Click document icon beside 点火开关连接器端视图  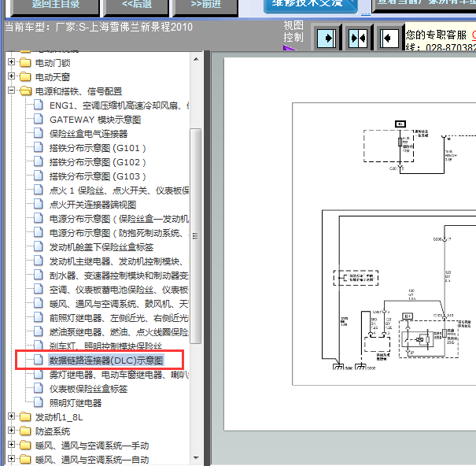pos(39,204)
